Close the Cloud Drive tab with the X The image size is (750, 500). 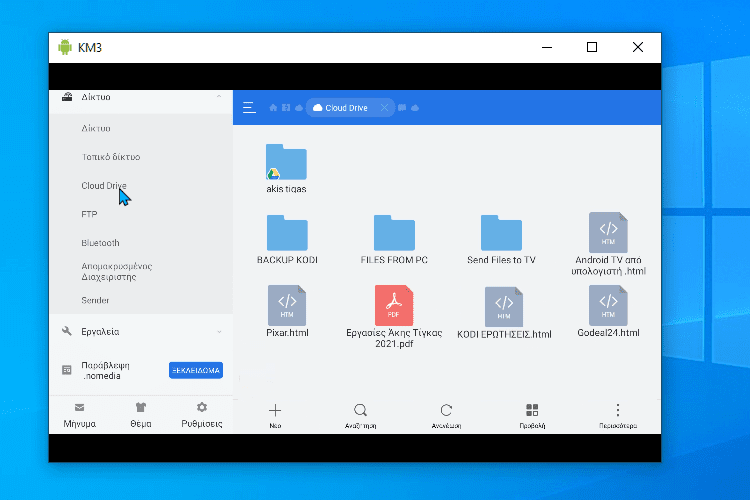point(384,108)
